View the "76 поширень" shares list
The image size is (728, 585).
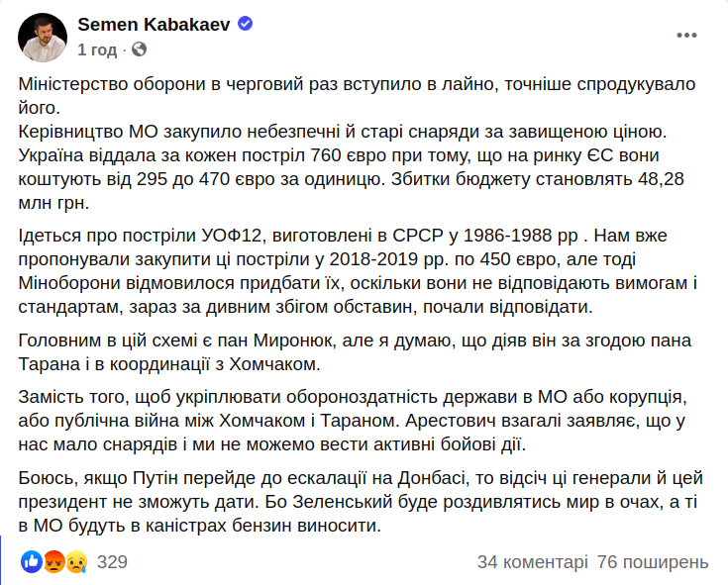653,562
